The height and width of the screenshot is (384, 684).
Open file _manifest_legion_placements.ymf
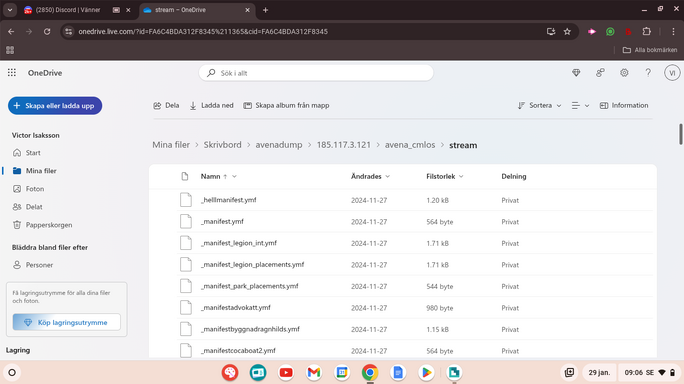253,264
